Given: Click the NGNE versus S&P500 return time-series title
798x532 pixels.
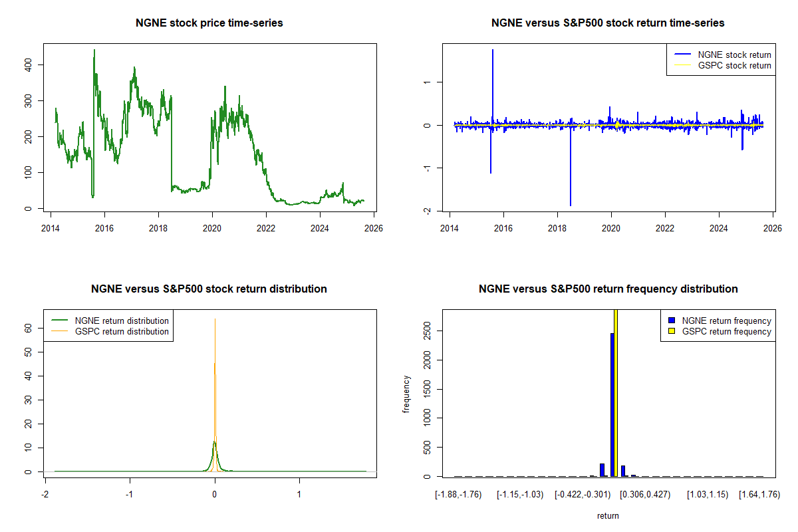Looking at the screenshot, I should point(608,23).
